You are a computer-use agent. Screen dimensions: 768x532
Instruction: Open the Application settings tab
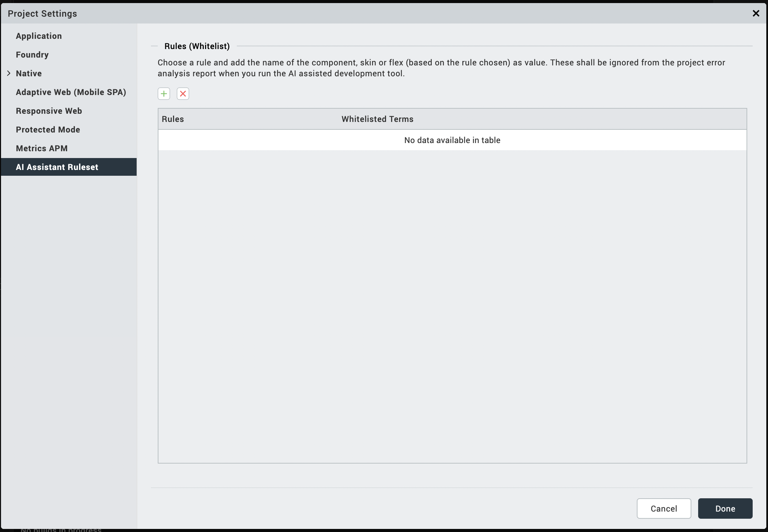[x=39, y=36]
